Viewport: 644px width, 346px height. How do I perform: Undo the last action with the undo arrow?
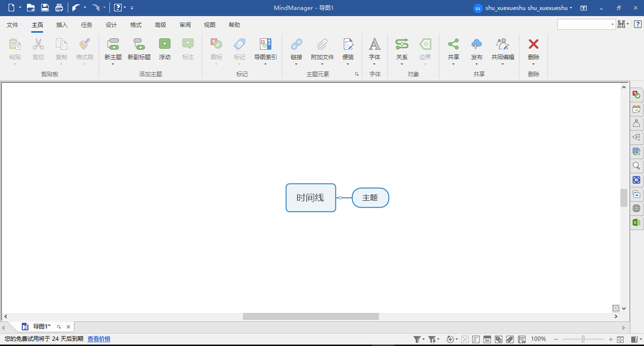tap(76, 8)
